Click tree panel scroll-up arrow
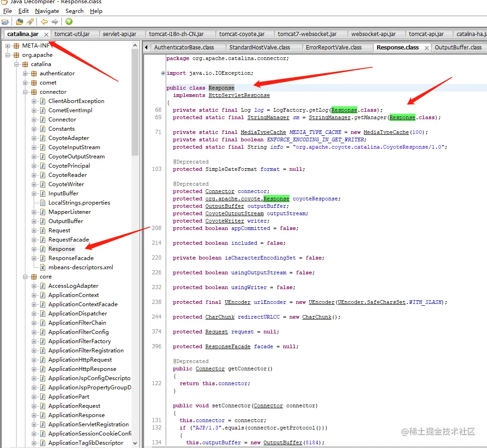 pyautogui.click(x=135, y=46)
